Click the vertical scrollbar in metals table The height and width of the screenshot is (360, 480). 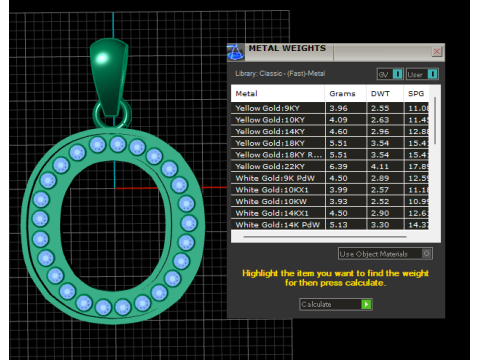coord(435,121)
